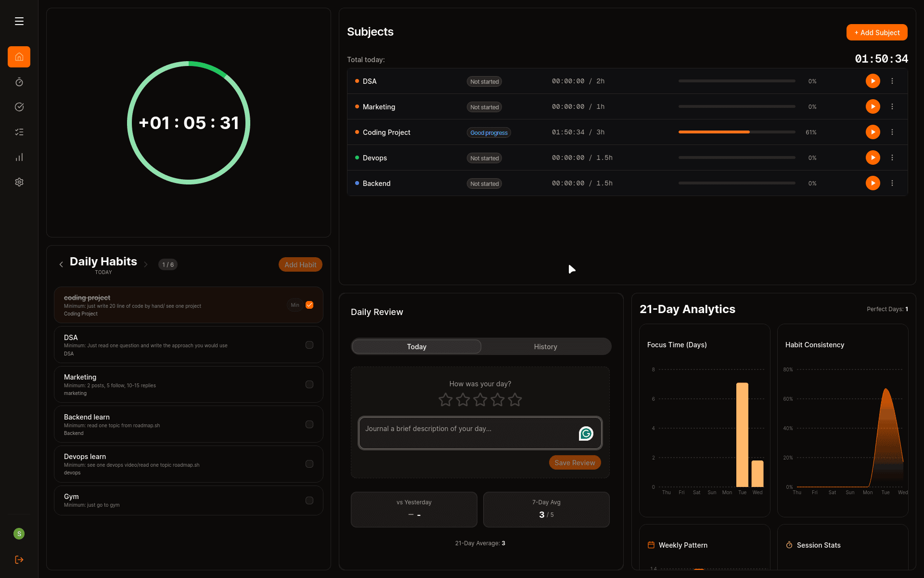924x578 pixels.
Task: Go to Home dashboard icon
Action: [x=19, y=57]
